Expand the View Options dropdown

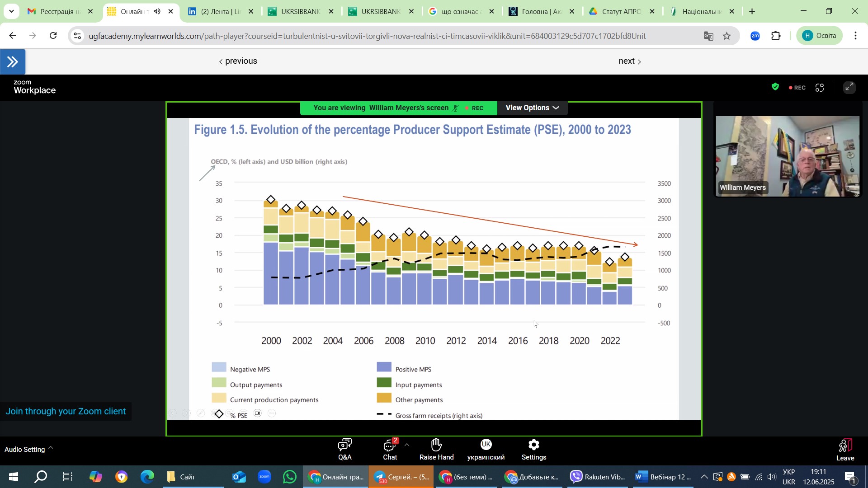tap(532, 108)
